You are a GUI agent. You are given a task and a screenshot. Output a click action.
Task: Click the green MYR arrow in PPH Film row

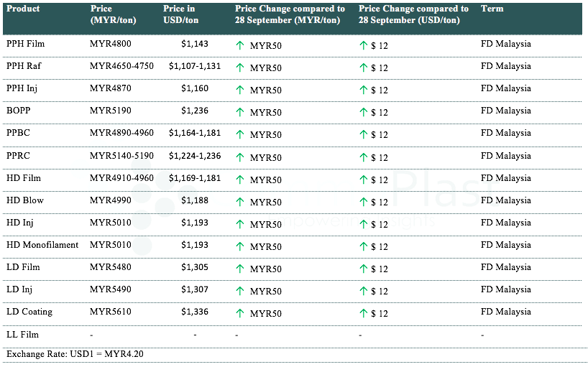(240, 45)
